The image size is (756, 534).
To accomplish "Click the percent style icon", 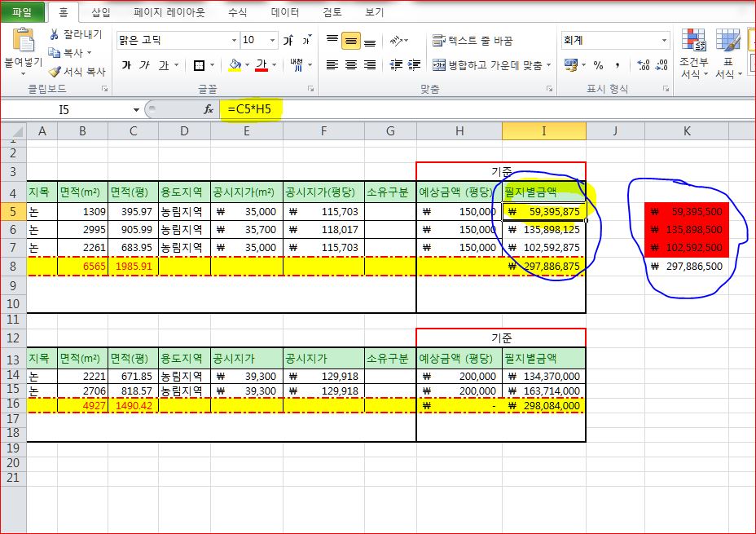I will click(x=598, y=64).
